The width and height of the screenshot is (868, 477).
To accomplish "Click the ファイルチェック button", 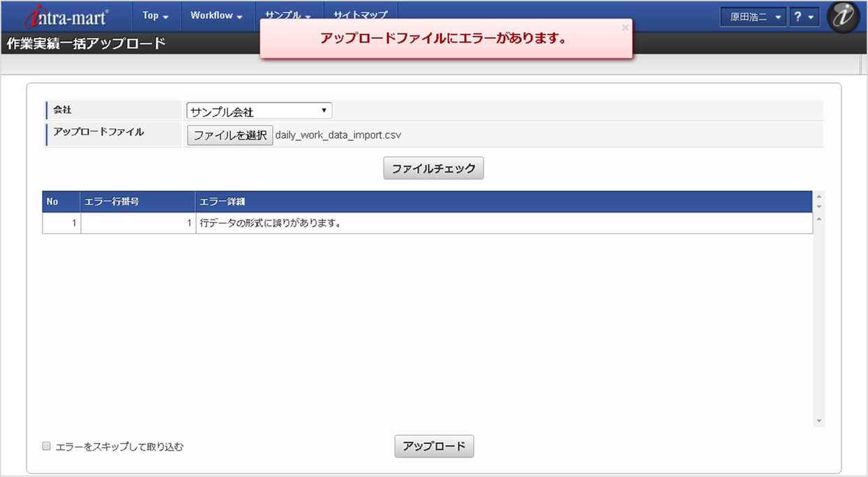I will (x=433, y=168).
